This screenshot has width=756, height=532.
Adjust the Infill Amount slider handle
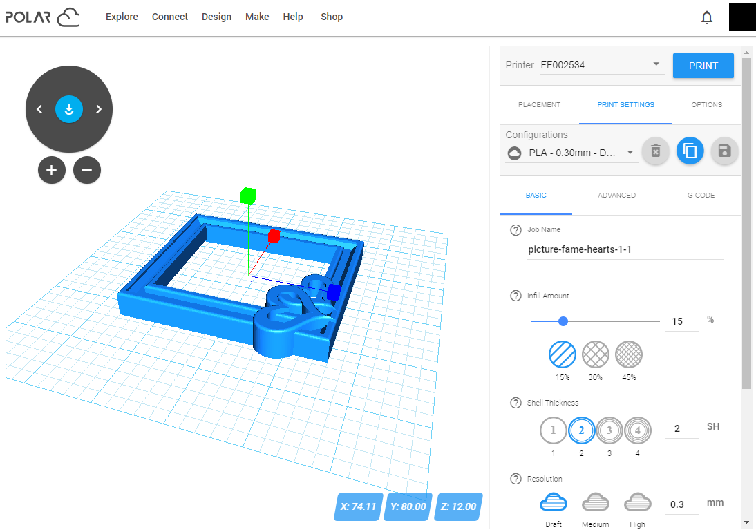point(563,321)
